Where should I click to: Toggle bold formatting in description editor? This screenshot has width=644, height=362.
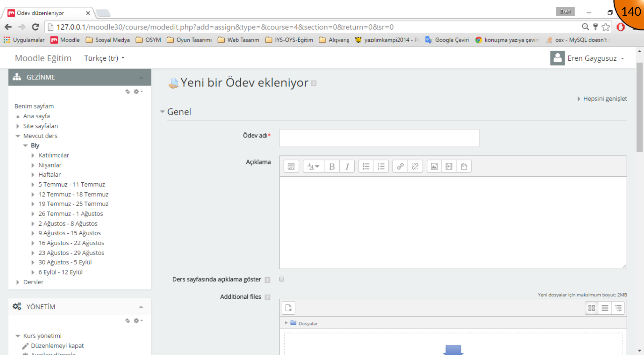(332, 166)
